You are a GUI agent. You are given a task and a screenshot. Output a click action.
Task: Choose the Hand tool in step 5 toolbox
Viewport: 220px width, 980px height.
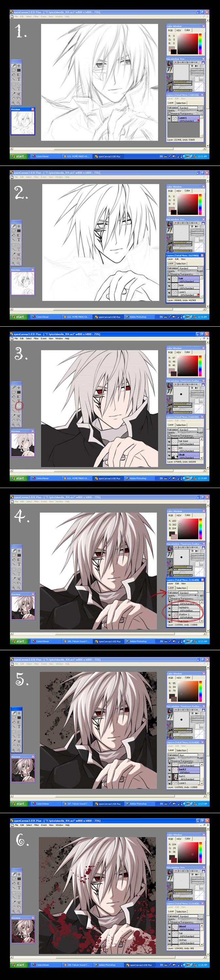coord(14,746)
